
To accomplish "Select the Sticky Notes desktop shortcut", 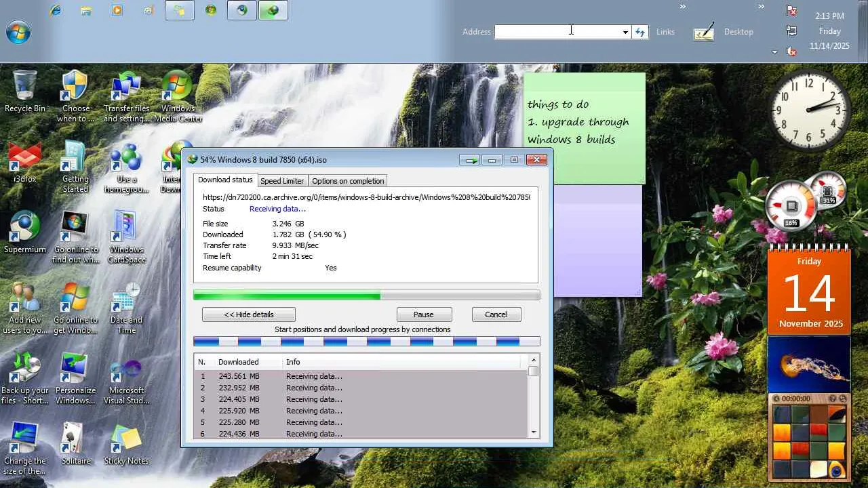I will click(127, 444).
